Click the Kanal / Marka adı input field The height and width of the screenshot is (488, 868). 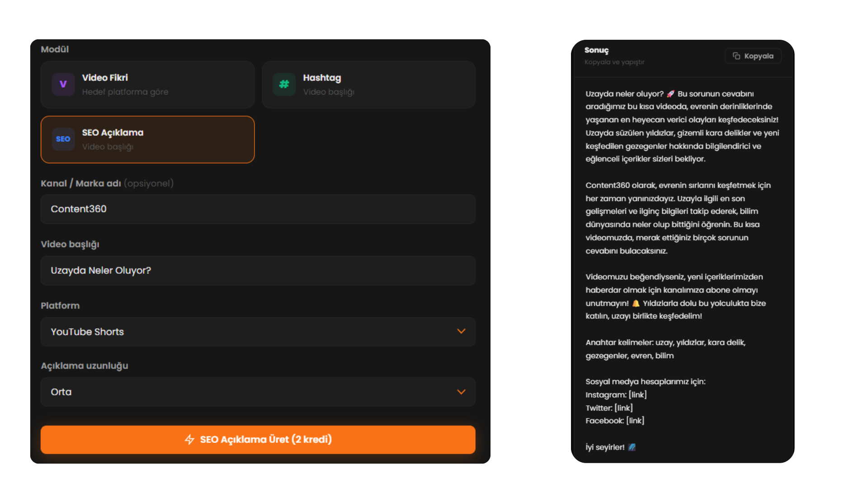(258, 209)
